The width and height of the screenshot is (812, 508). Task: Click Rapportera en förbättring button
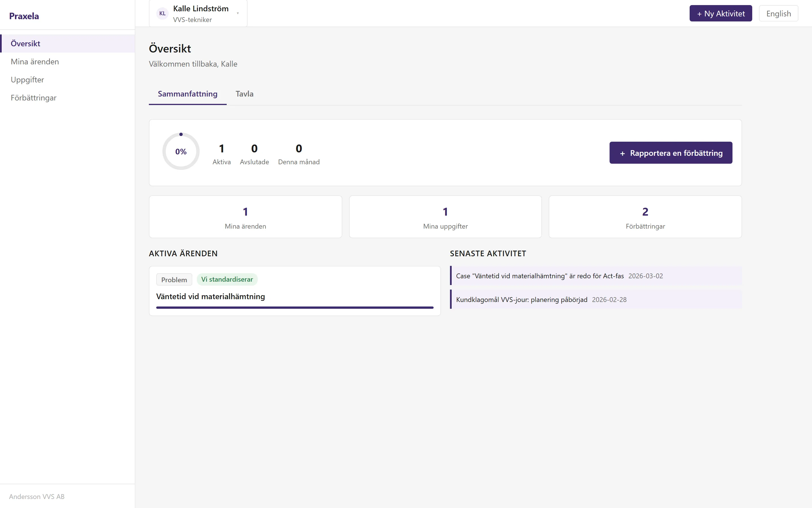click(671, 153)
